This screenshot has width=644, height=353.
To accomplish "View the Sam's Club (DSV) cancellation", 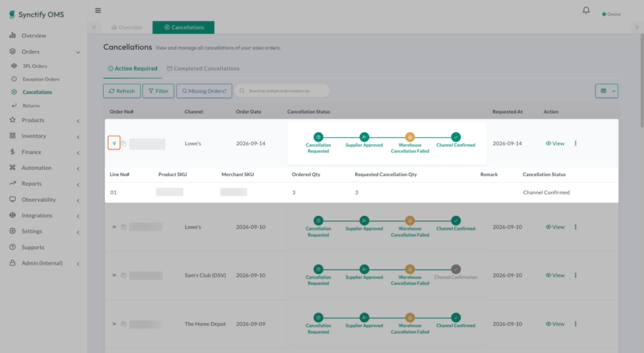I will [555, 276].
